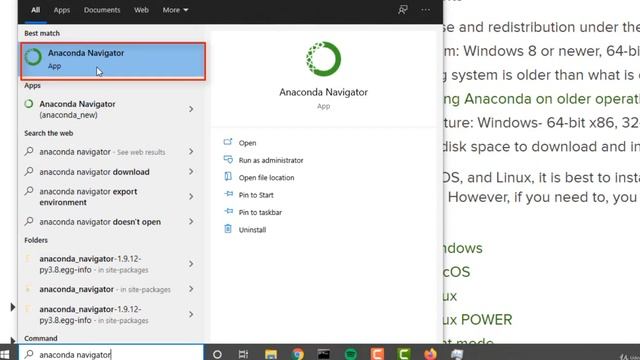Screen dimensions: 640x360
Task: Open the three-dot options menu
Action: pos(425,10)
